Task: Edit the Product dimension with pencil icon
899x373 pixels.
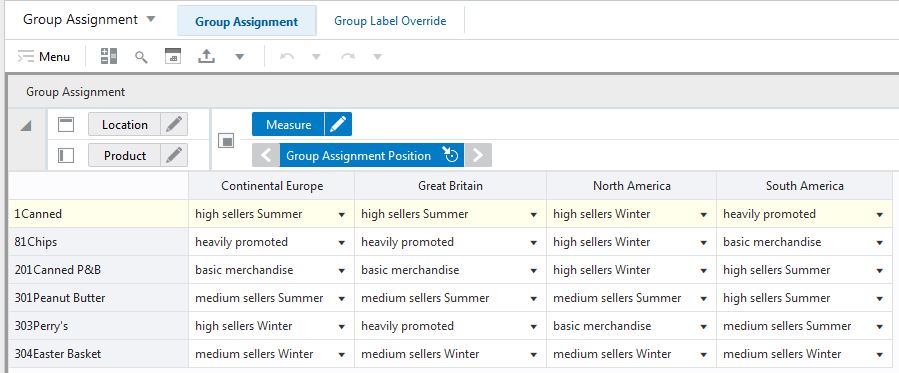Action: click(174, 155)
